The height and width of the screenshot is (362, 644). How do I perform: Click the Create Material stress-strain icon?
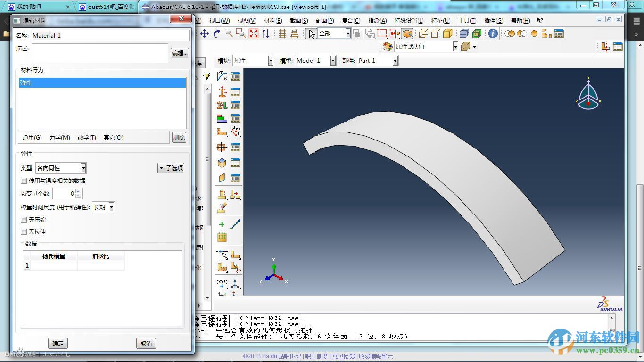point(222,76)
